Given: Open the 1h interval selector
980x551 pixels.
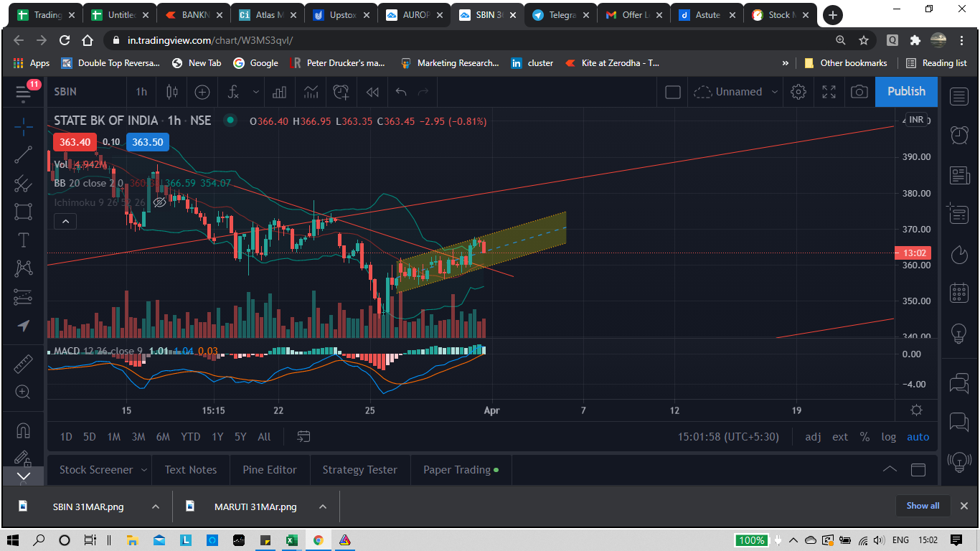Looking at the screenshot, I should click(x=141, y=92).
